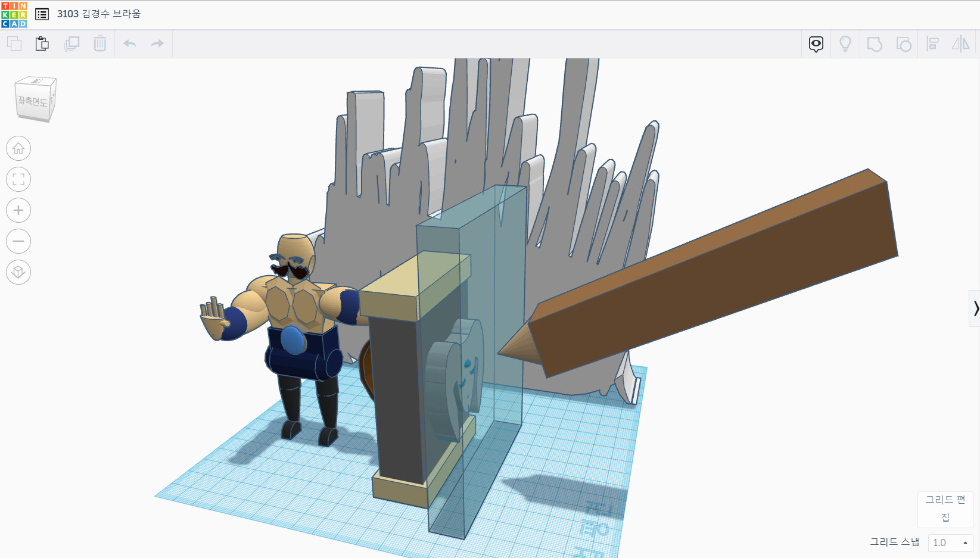Click the Redo arrow

click(x=157, y=43)
